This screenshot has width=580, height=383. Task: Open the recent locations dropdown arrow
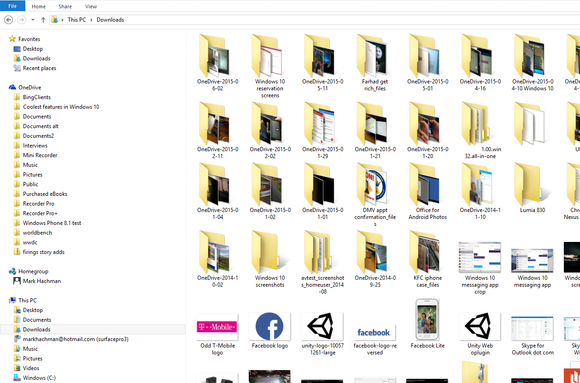point(33,20)
